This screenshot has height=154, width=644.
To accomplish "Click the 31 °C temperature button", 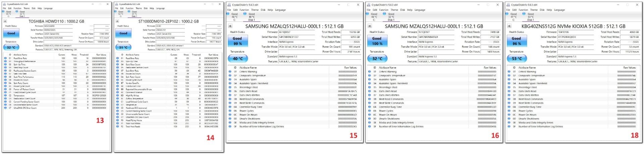I will pyautogui.click(x=123, y=47).
